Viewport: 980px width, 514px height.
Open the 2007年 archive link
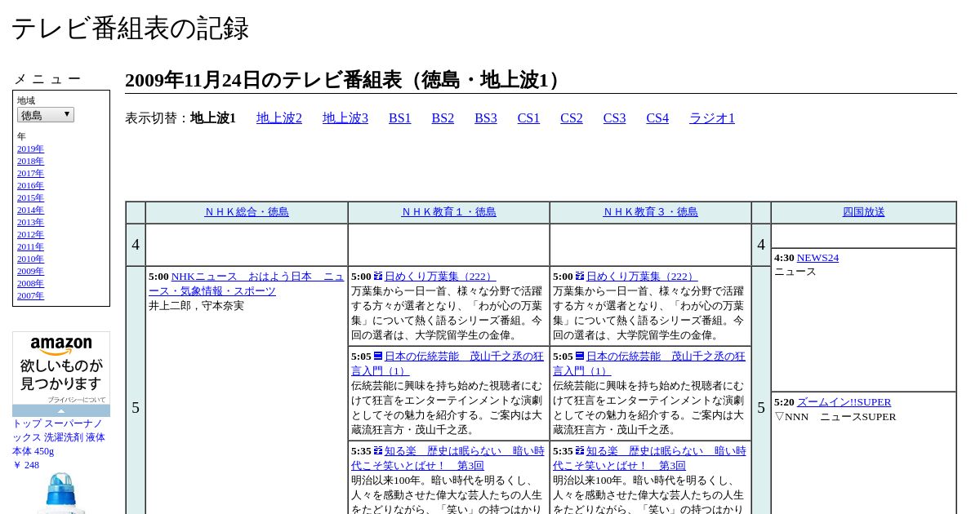[x=30, y=295]
